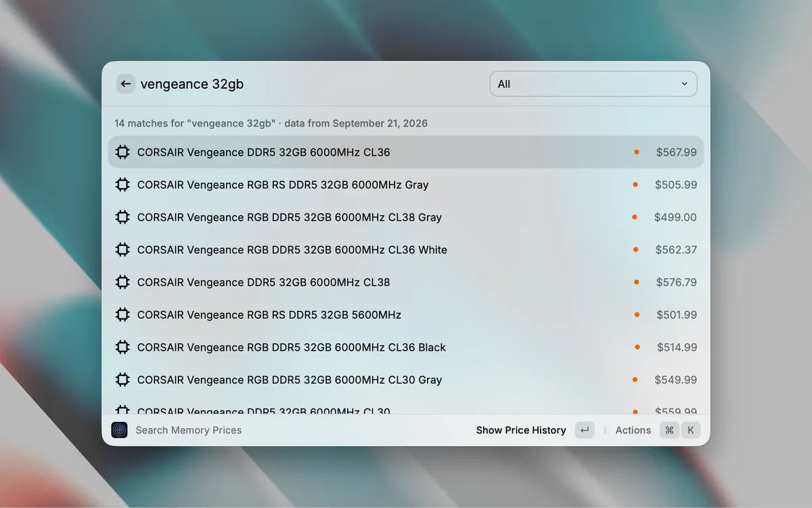
Task: Select CORSAIR Vengeance RGB DDR5 CL38 Gray
Action: (406, 217)
